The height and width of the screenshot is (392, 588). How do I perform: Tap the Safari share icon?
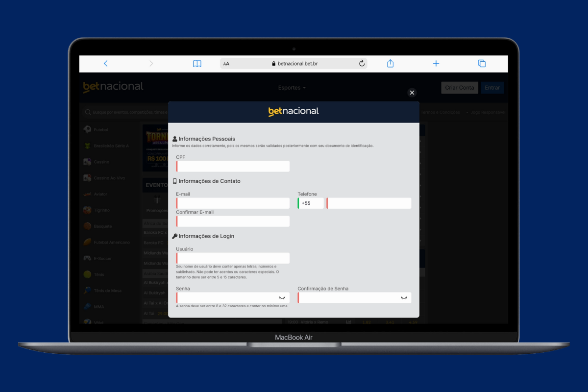click(390, 64)
